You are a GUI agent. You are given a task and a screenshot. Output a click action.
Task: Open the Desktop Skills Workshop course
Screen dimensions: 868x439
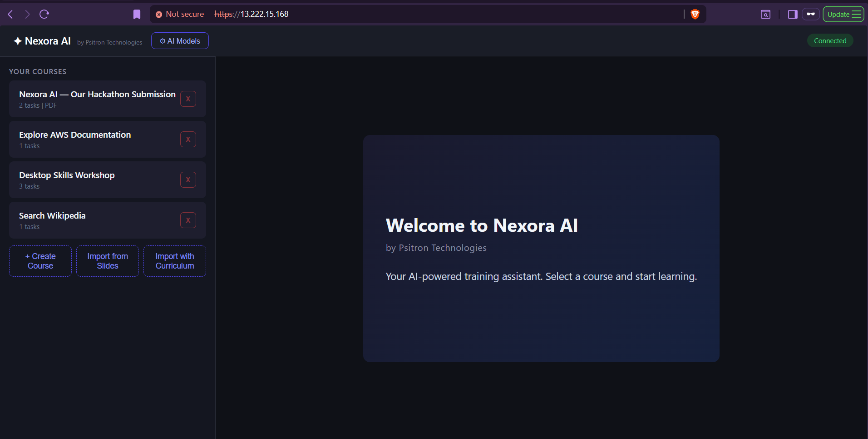pos(108,180)
